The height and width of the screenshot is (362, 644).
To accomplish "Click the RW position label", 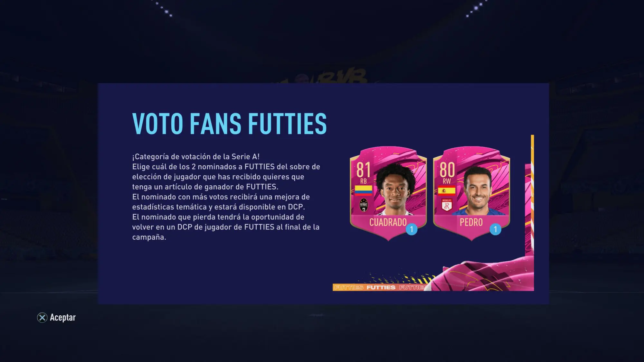I will (447, 181).
